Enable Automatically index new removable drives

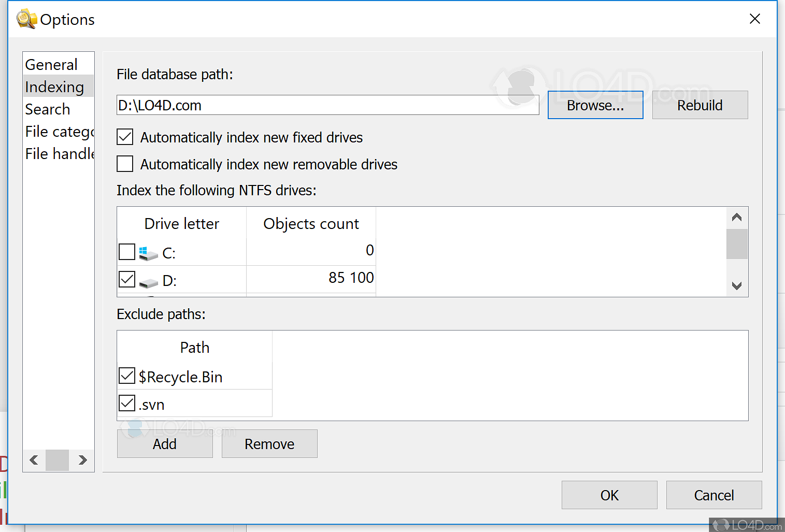125,164
